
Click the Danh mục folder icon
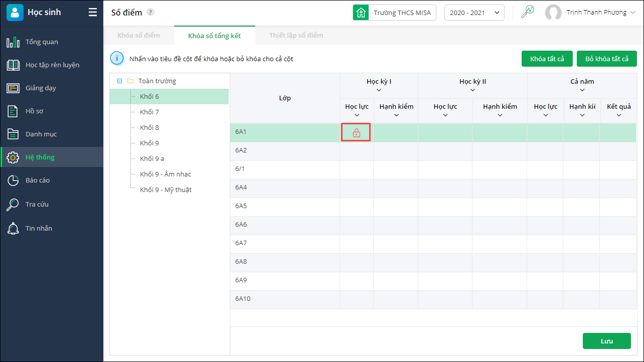point(13,134)
